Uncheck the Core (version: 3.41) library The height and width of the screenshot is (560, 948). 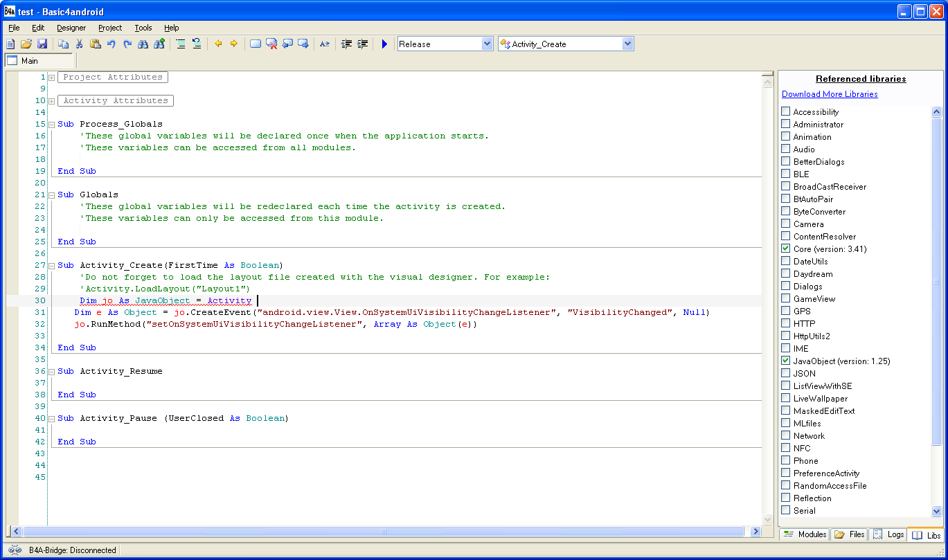(x=786, y=249)
